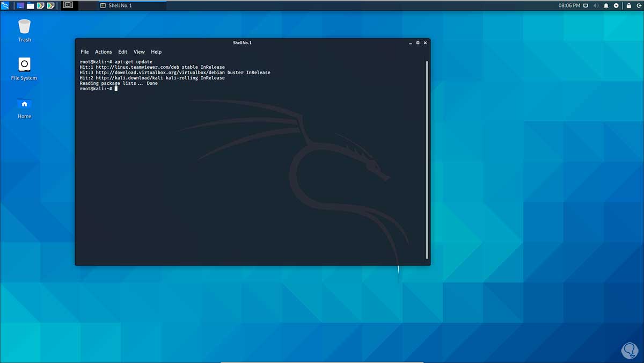The height and width of the screenshot is (363, 644).
Task: Close the Shell No.1 window
Action: point(426,43)
